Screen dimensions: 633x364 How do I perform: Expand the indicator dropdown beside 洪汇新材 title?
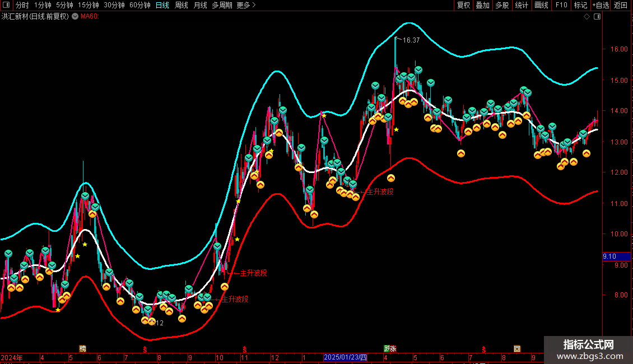click(75, 16)
